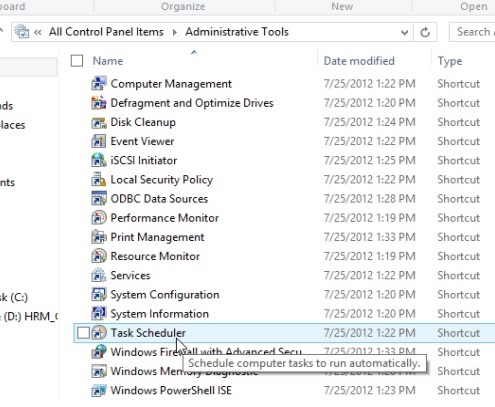Click the Windows PowerShell ISE date 1:23 PM
Screen dimensions: 495x407
(370, 391)
